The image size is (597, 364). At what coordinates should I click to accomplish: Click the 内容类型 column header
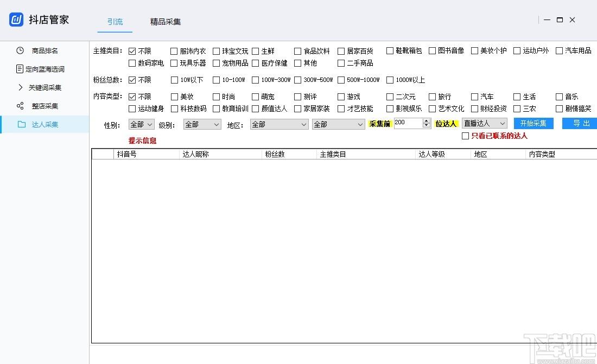(561, 154)
